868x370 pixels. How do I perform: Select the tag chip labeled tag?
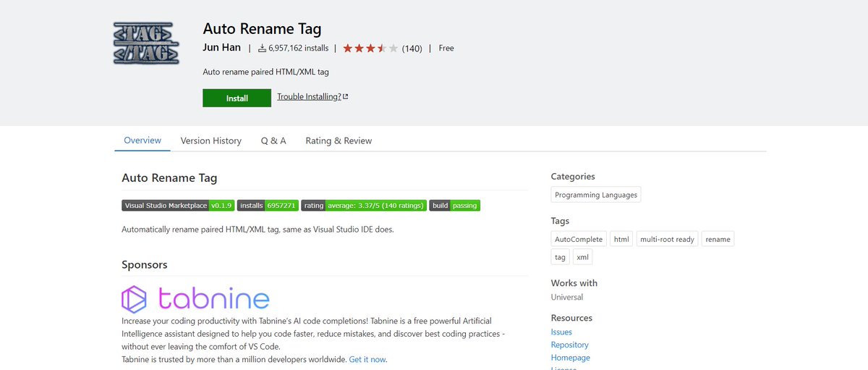(x=560, y=257)
